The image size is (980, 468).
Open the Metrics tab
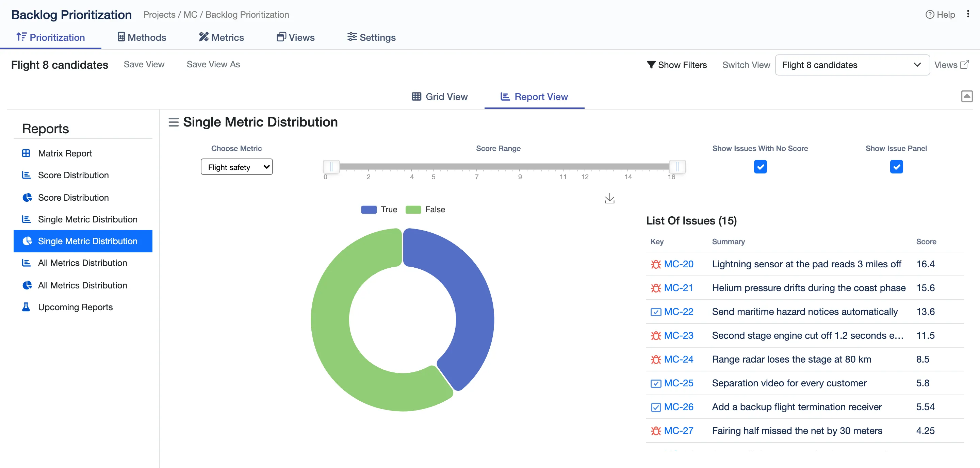point(221,37)
